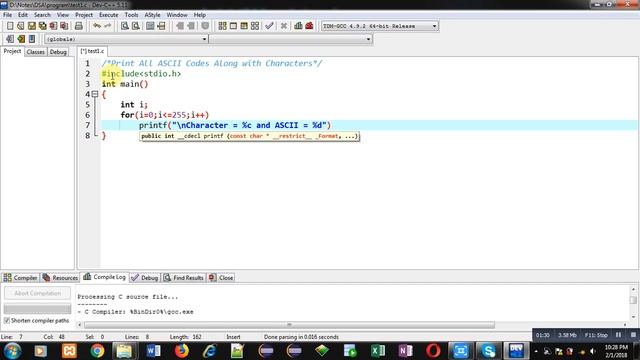Click the Close file toolbar icon
This screenshot has width=640, height=360.
[x=53, y=26]
